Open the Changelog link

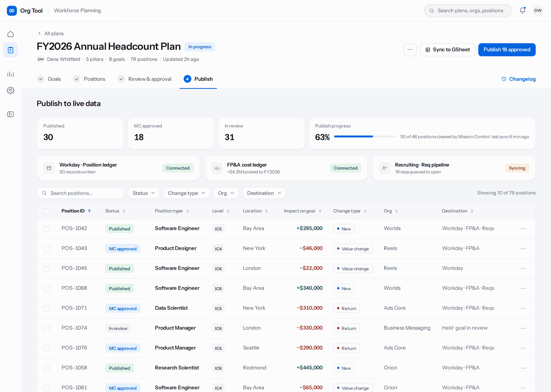518,79
